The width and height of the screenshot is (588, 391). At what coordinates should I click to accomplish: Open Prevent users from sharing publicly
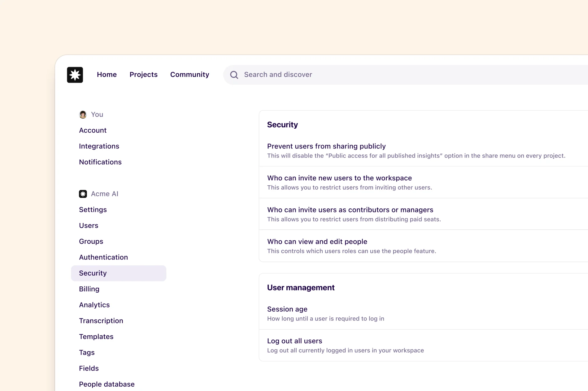coord(326,146)
